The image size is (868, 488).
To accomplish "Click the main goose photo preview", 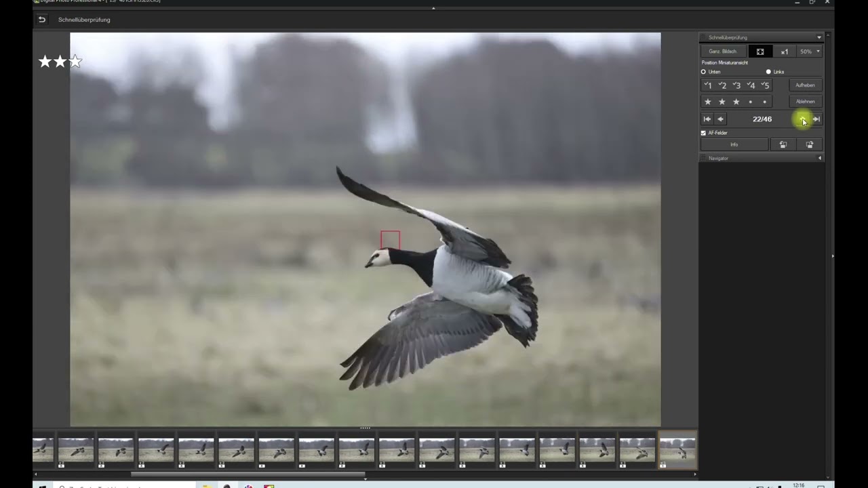I will [x=366, y=230].
